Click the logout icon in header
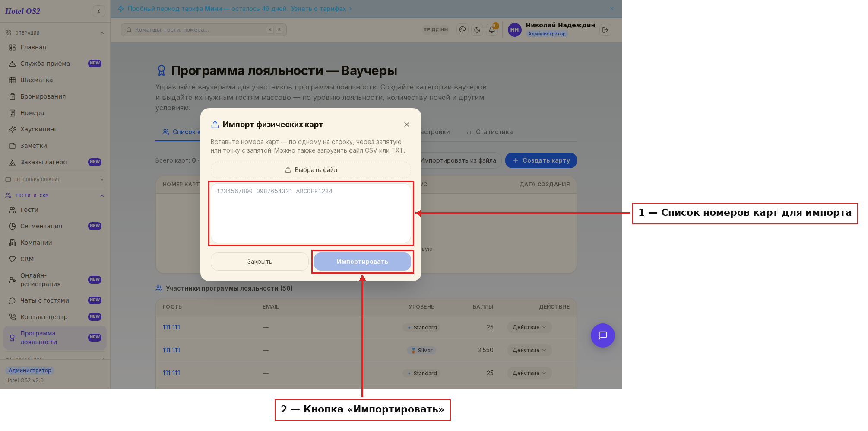The height and width of the screenshot is (431, 868). coord(605,30)
